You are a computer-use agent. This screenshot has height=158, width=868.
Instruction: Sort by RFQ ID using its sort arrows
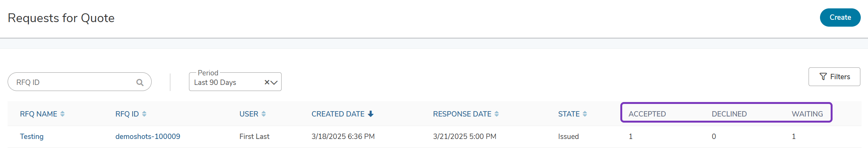(x=144, y=114)
